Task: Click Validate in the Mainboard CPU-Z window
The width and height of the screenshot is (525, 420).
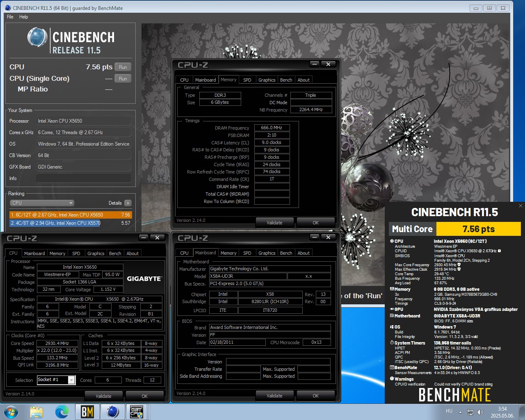Action: pyautogui.click(x=274, y=396)
